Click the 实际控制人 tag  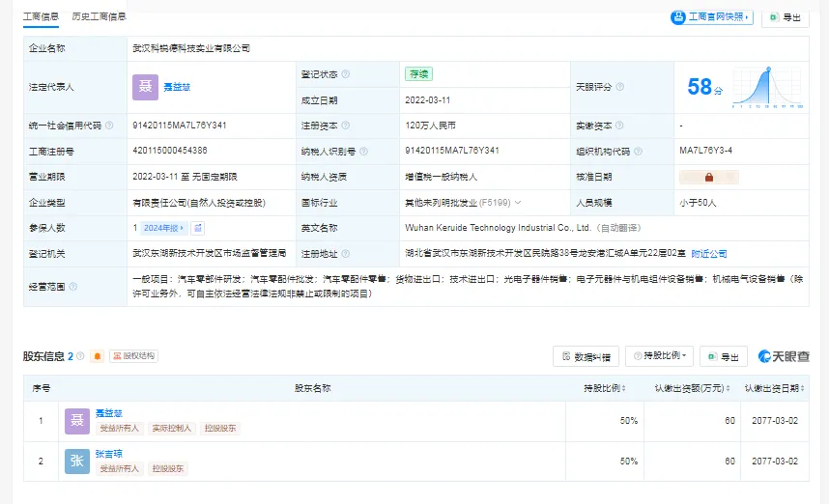click(171, 428)
